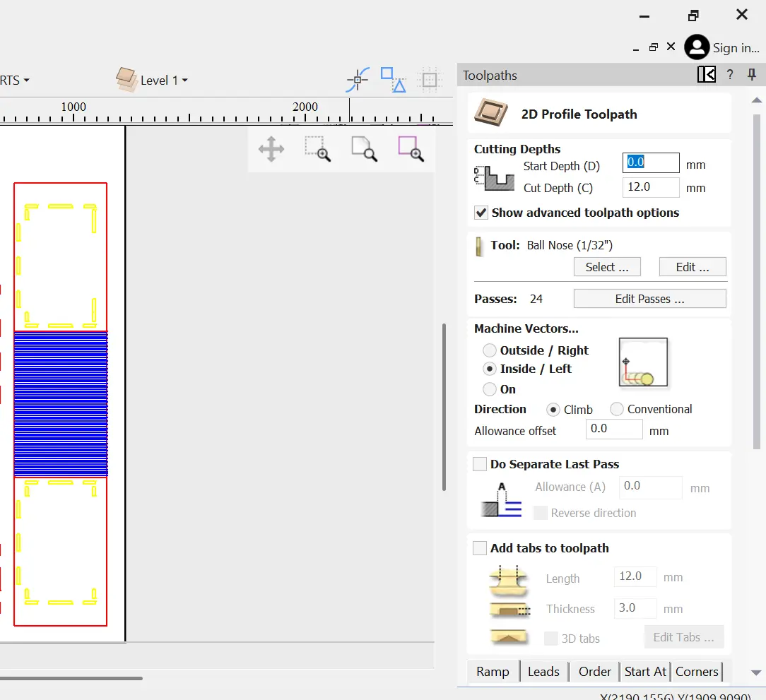Click the Edit Tabs ... button
Image resolution: width=766 pixels, height=700 pixels.
click(x=684, y=637)
